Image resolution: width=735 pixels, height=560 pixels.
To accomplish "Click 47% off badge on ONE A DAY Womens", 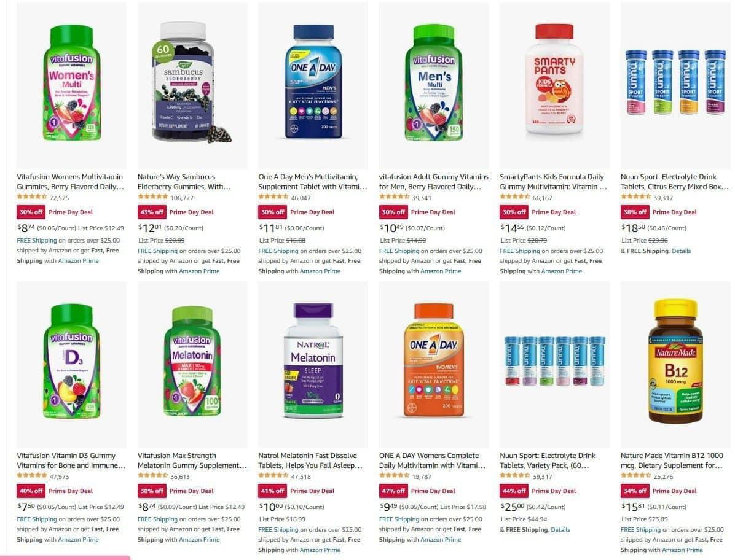I will click(x=393, y=491).
